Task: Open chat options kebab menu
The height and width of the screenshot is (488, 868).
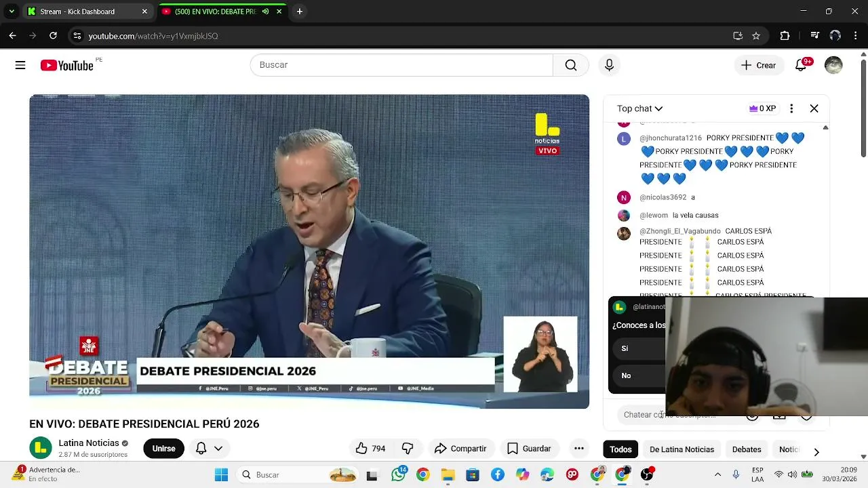Action: 791,108
